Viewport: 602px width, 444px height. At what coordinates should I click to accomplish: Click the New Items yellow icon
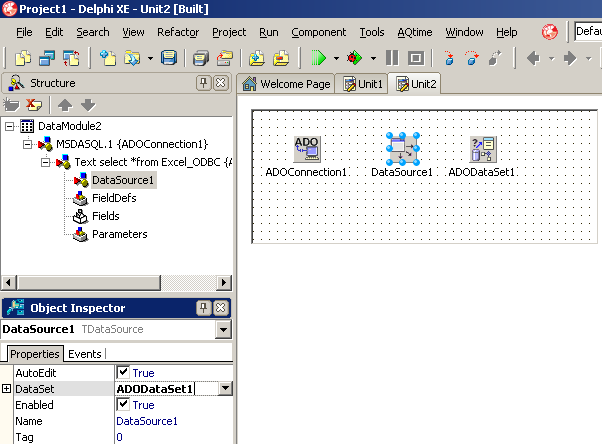pyautogui.click(x=108, y=58)
